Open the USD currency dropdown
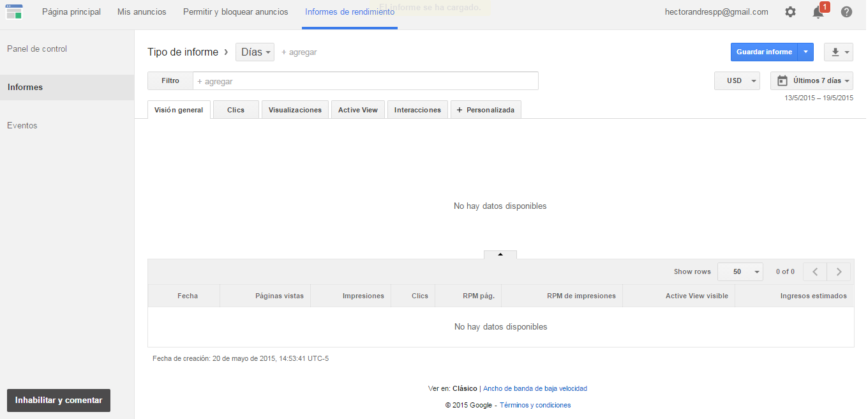868x419 pixels. pos(737,80)
